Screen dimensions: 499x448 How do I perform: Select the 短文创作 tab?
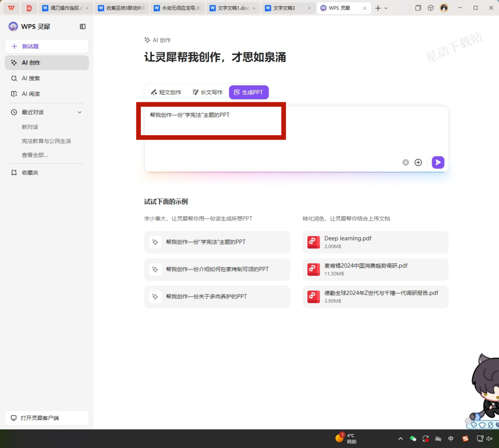[166, 92]
